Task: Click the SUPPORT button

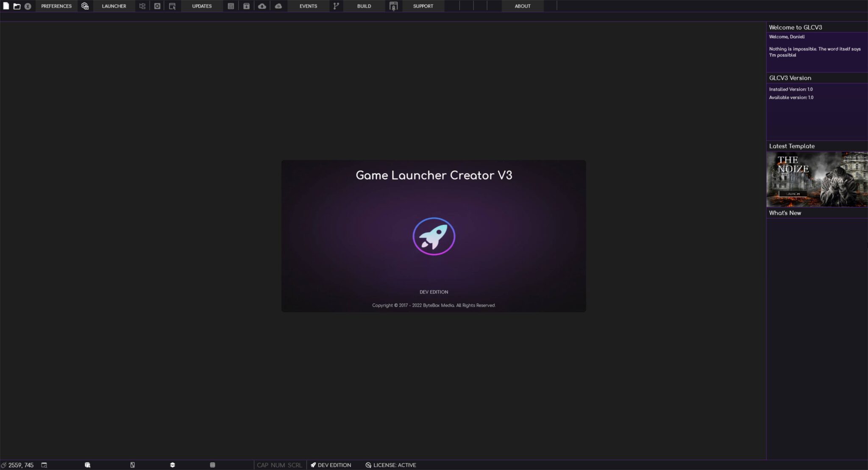Action: 423,6
